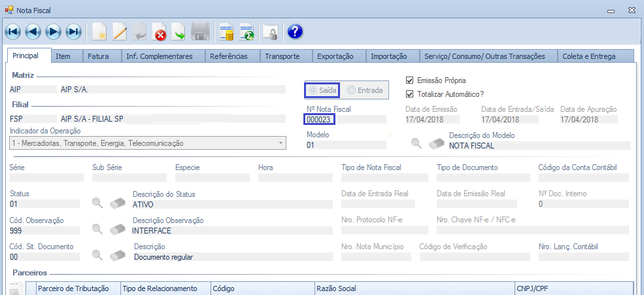Click the Série input field
The height and width of the screenshot is (295, 644).
tap(46, 177)
